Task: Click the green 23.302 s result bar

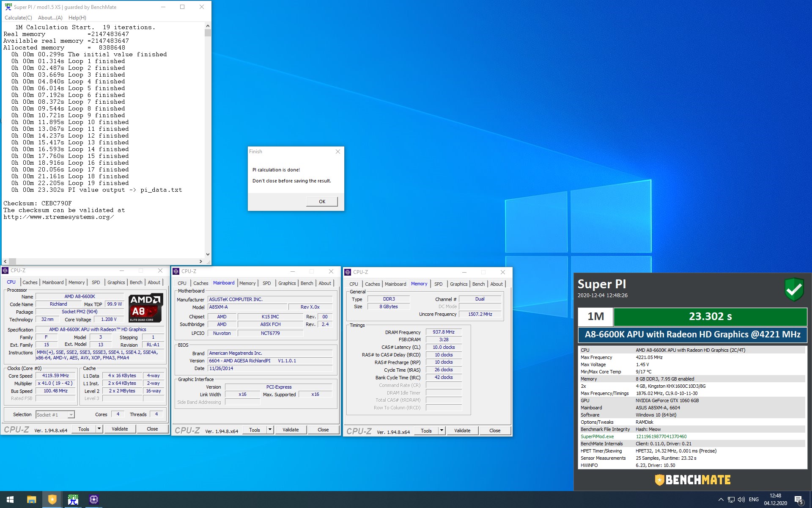Action: click(710, 316)
